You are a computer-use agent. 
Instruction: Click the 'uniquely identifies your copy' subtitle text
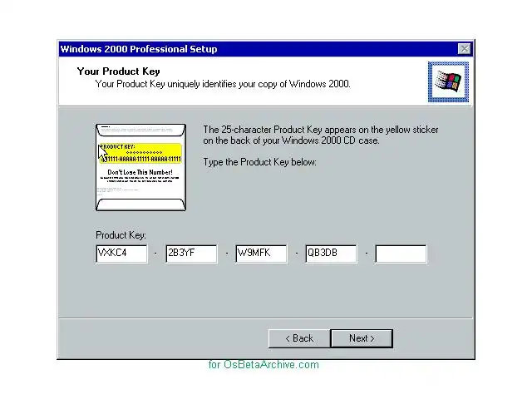(223, 84)
